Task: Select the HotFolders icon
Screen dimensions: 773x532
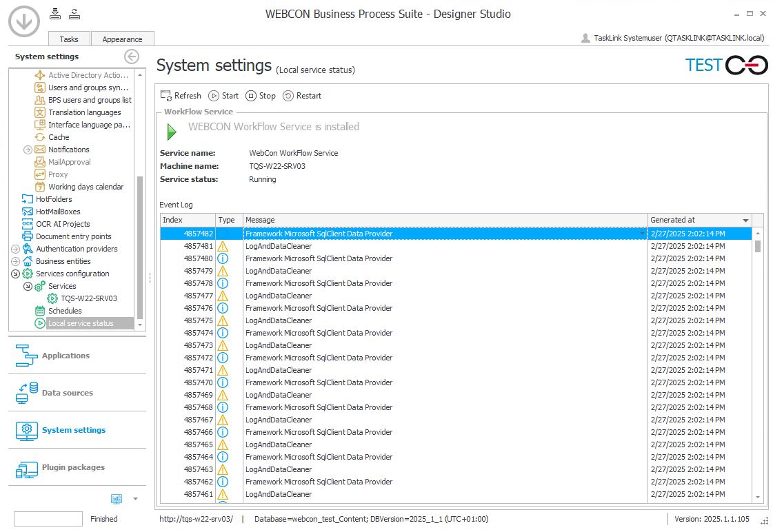Action: pyautogui.click(x=27, y=199)
